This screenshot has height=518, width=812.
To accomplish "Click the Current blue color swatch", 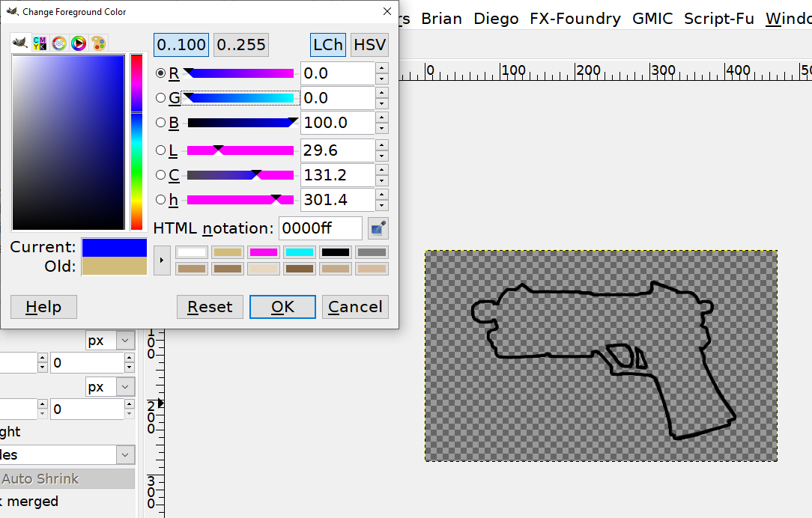I will point(115,248).
